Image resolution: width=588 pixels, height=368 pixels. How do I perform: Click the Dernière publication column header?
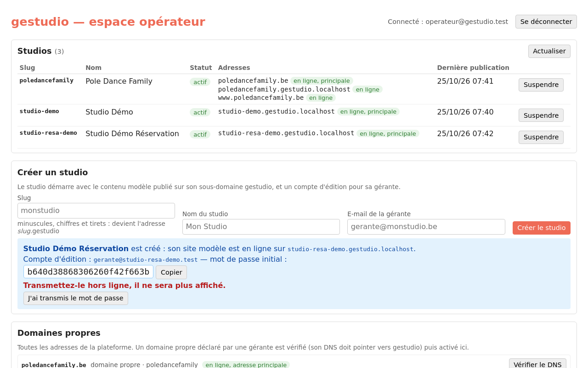click(473, 68)
